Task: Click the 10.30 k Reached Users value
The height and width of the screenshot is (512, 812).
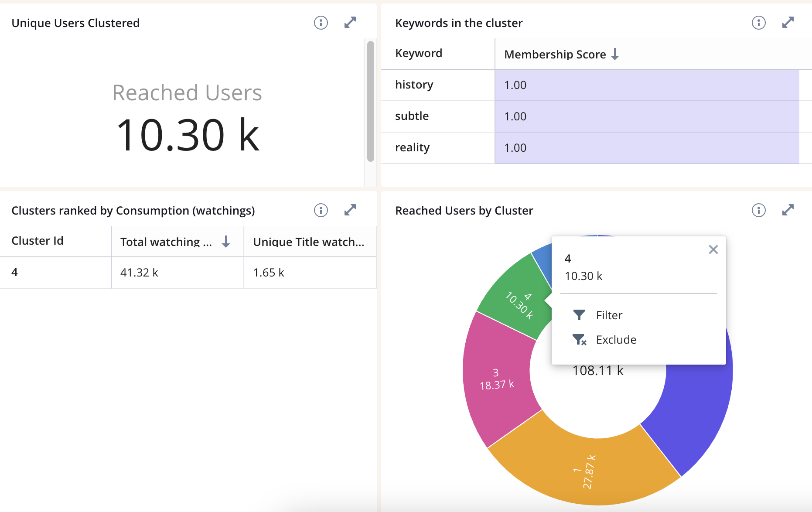Action: tap(188, 135)
